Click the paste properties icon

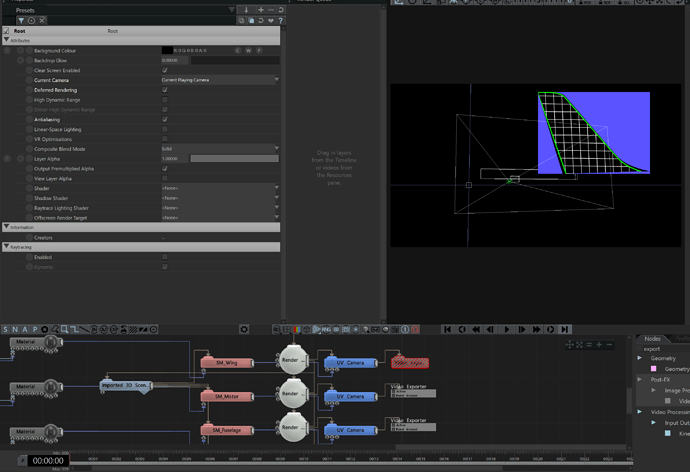click(251, 21)
